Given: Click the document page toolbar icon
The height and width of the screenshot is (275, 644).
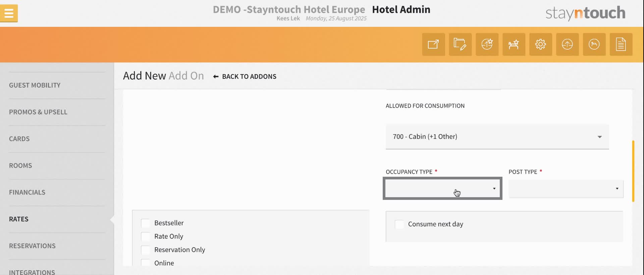Looking at the screenshot, I should [x=621, y=44].
